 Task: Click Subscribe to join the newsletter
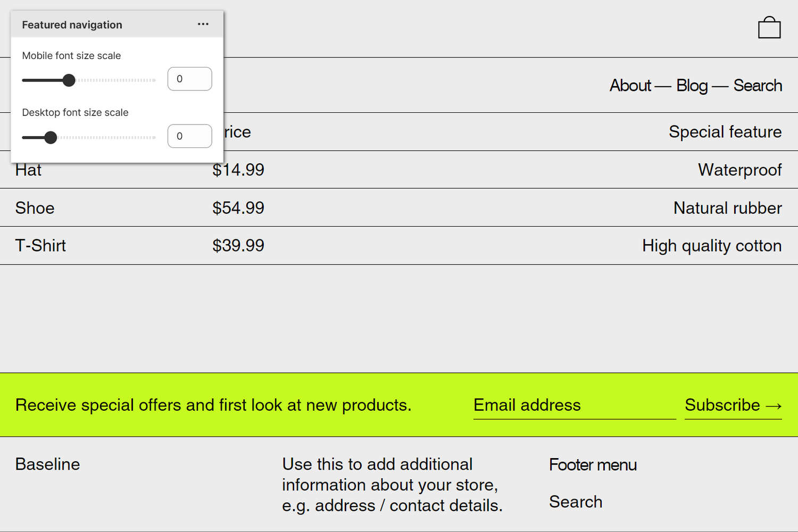pyautogui.click(x=721, y=405)
